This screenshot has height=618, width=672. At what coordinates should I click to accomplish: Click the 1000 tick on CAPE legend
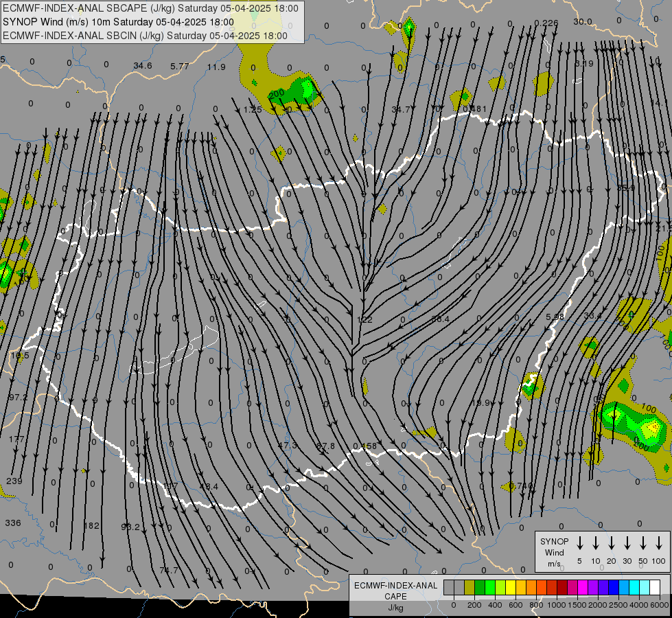(x=557, y=605)
